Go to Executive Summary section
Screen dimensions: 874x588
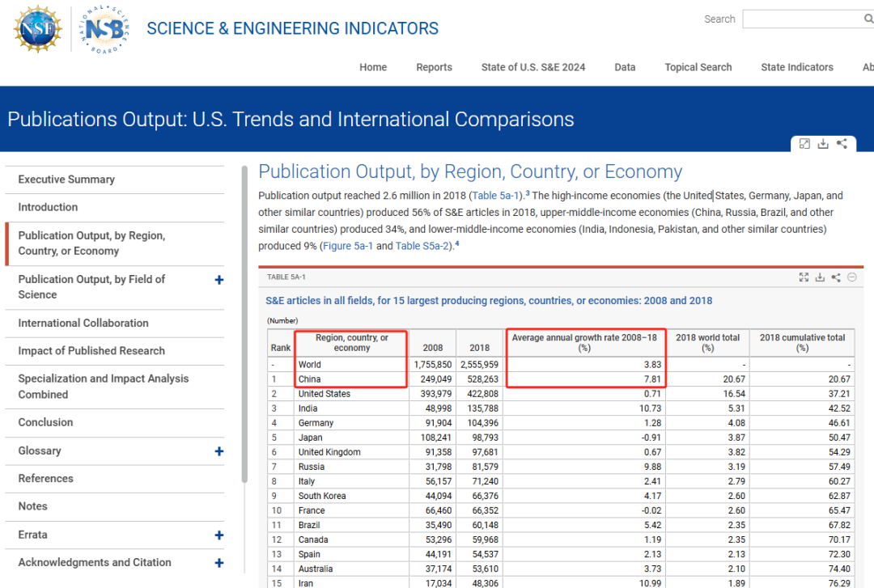click(x=66, y=180)
